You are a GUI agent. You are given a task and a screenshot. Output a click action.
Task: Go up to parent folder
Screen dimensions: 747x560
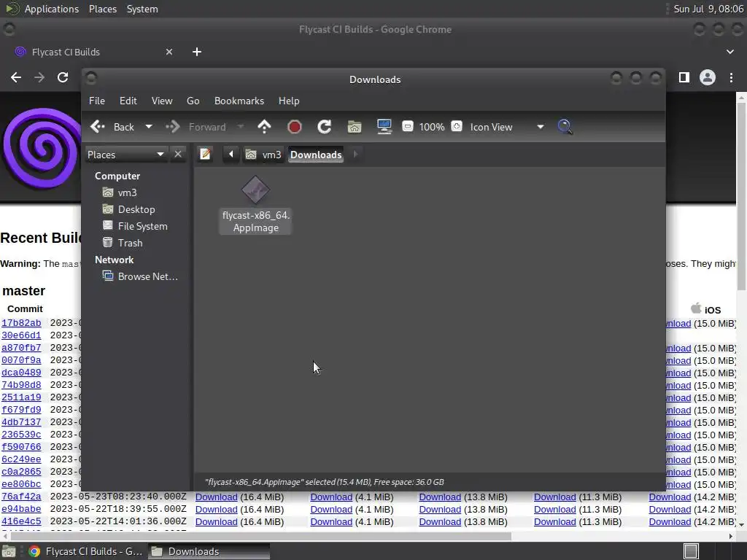point(264,127)
